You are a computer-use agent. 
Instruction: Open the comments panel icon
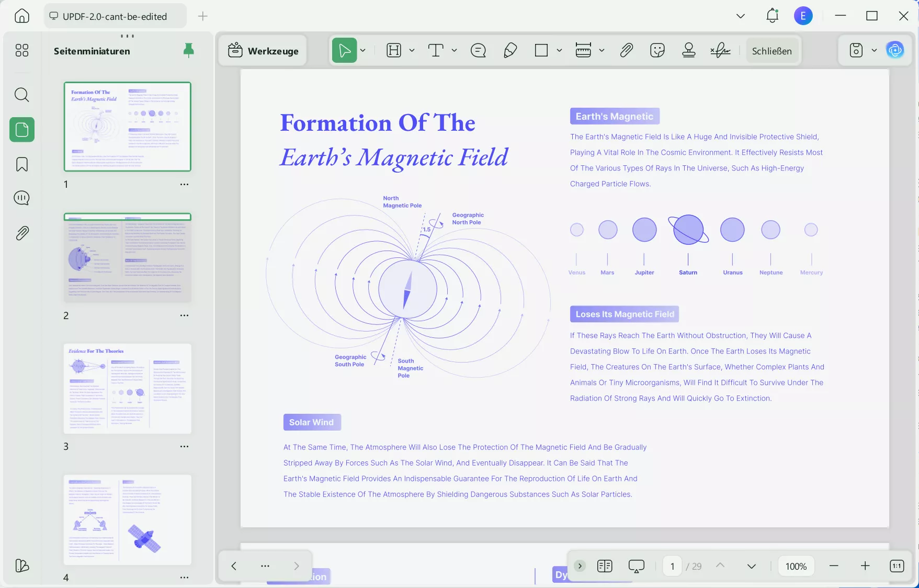(22, 198)
